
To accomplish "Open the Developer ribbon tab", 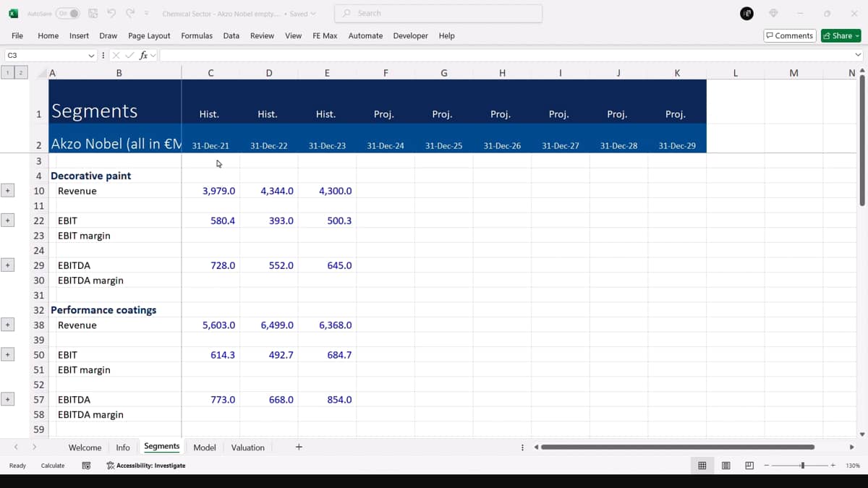I will coord(410,35).
